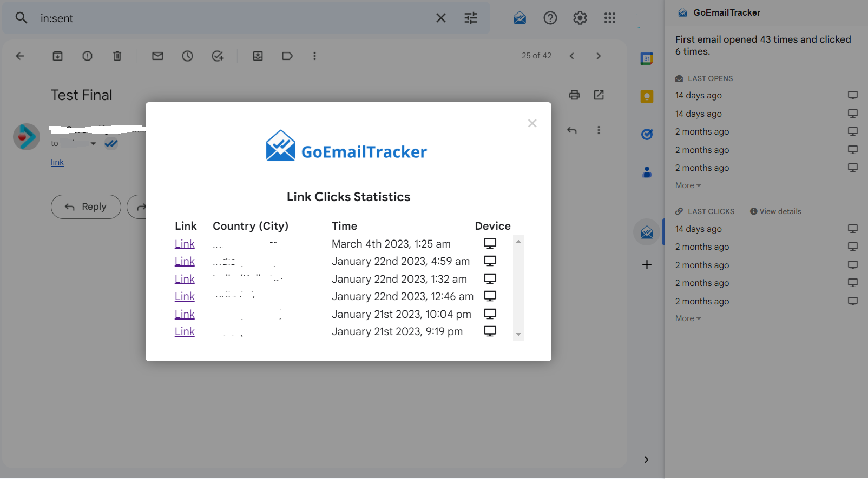Open Link clicked January 21st 9:19 pm
The width and height of the screenshot is (868, 479).
click(185, 331)
